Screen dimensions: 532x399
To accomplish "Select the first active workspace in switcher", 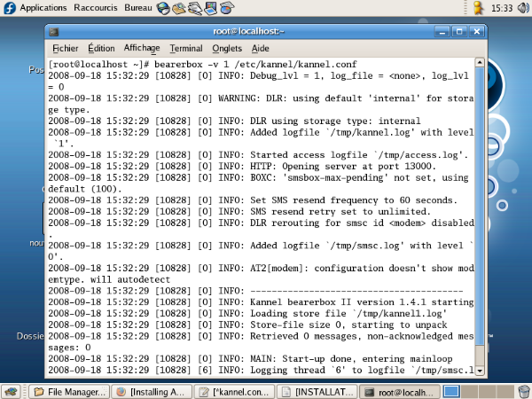I will 451,392.
